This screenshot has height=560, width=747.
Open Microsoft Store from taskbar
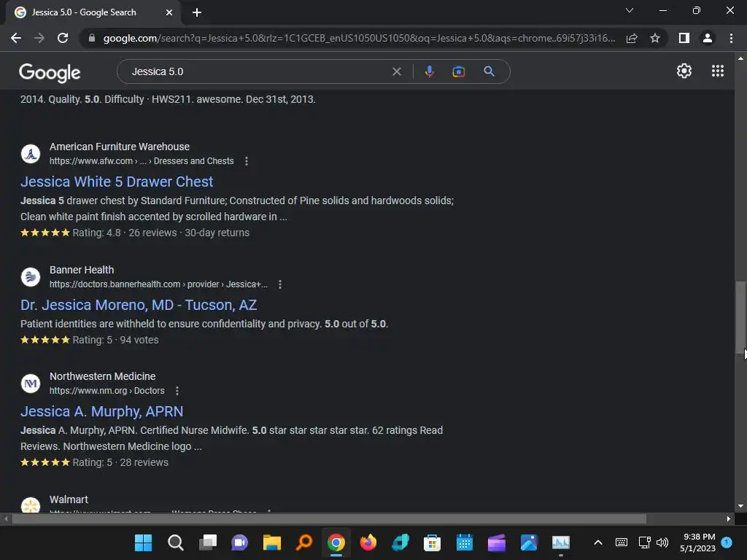[x=432, y=542]
